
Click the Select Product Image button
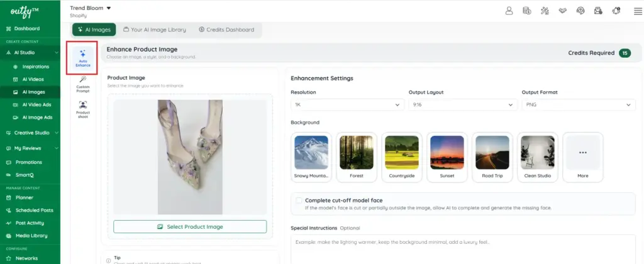click(x=190, y=227)
